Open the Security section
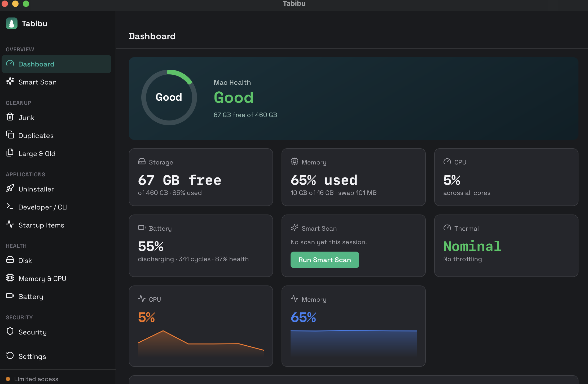Viewport: 588px width, 384px height. coord(56,332)
